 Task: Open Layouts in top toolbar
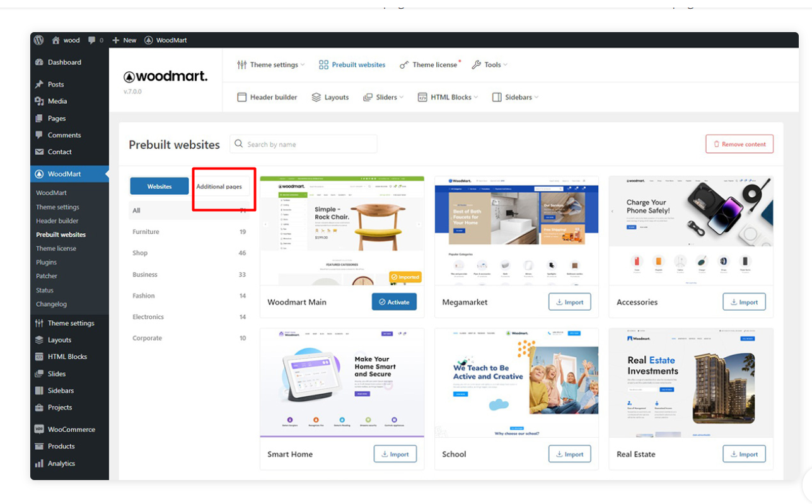pos(330,98)
